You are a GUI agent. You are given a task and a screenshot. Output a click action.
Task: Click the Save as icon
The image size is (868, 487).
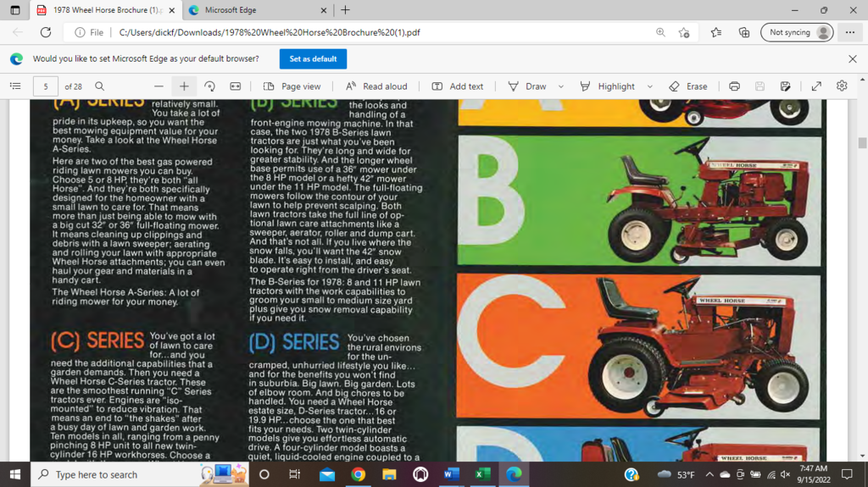(786, 86)
